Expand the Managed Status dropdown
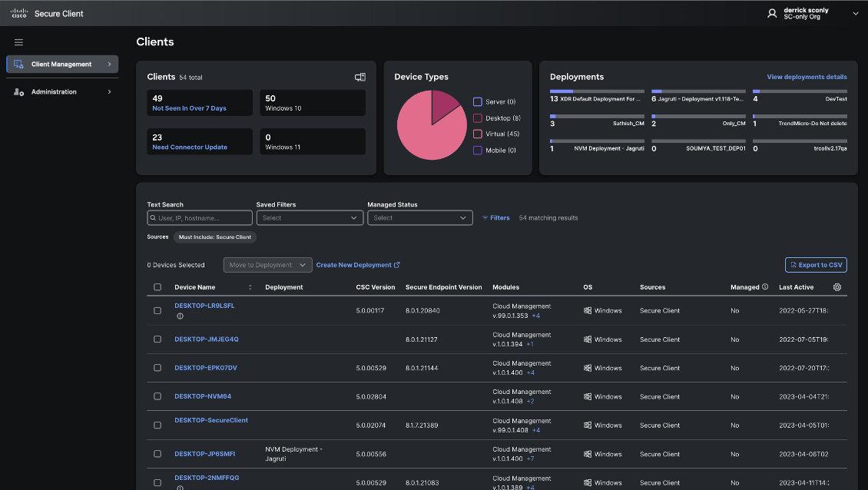Image resolution: width=868 pixels, height=490 pixels. (419, 218)
